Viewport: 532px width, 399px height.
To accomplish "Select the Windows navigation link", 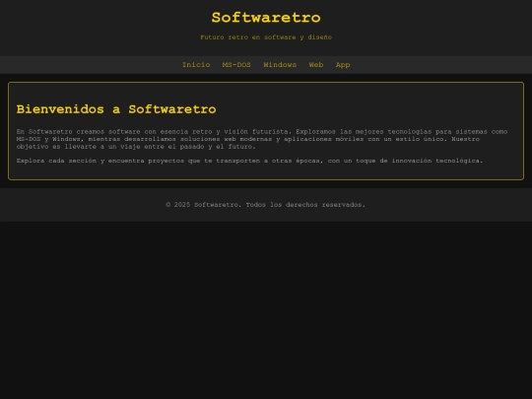I will coord(280,65).
